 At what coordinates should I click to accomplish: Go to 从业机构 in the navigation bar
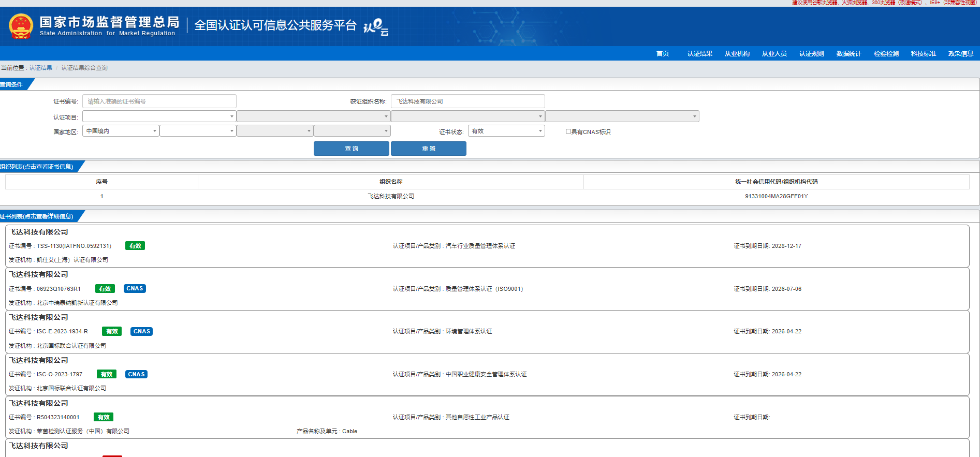(x=737, y=54)
